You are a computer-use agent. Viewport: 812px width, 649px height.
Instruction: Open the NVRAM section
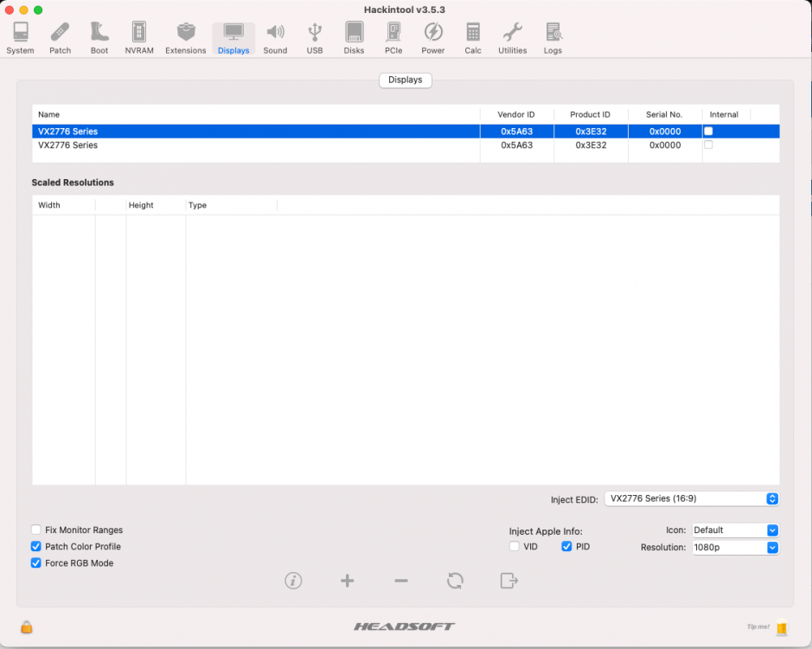pyautogui.click(x=139, y=38)
